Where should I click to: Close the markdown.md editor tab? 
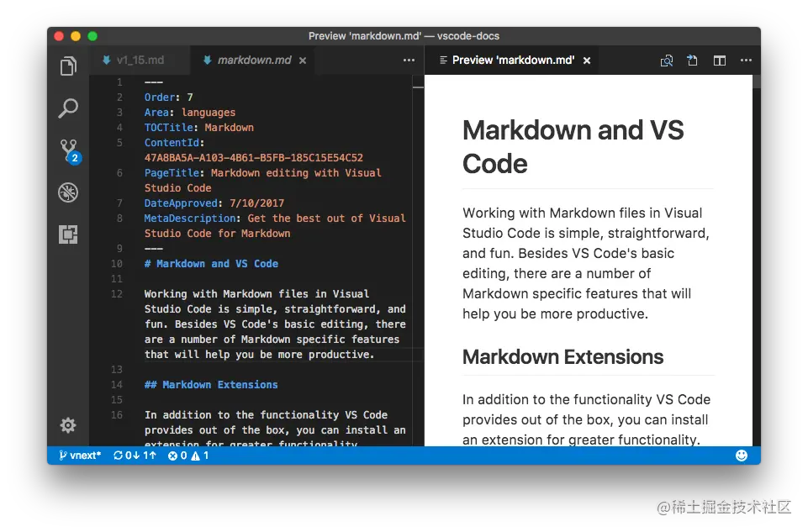303,61
